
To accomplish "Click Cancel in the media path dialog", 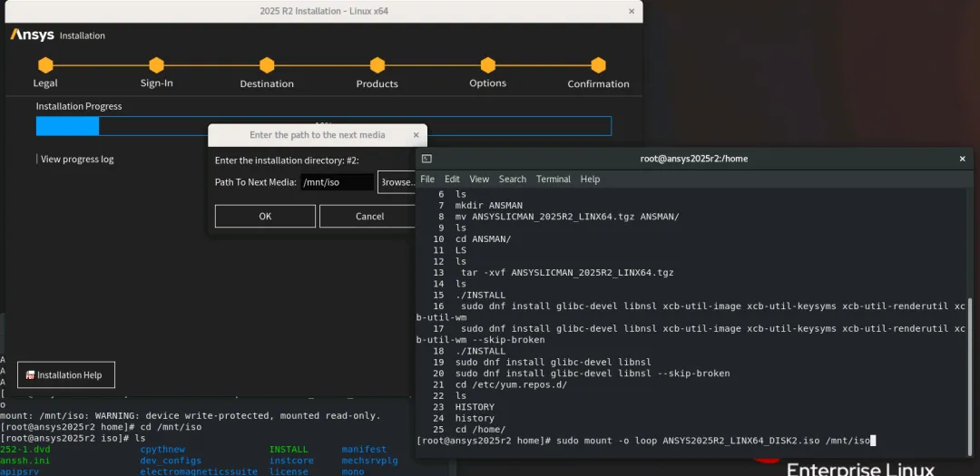I will point(368,216).
